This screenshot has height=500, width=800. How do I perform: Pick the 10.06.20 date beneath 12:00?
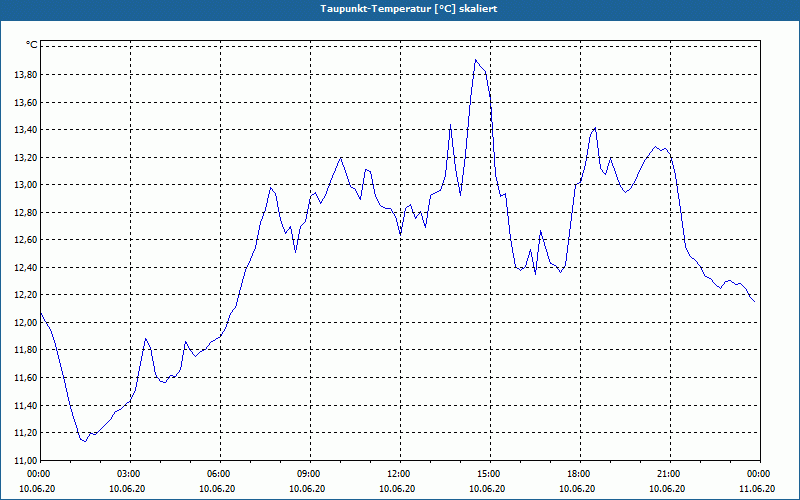coord(397,489)
